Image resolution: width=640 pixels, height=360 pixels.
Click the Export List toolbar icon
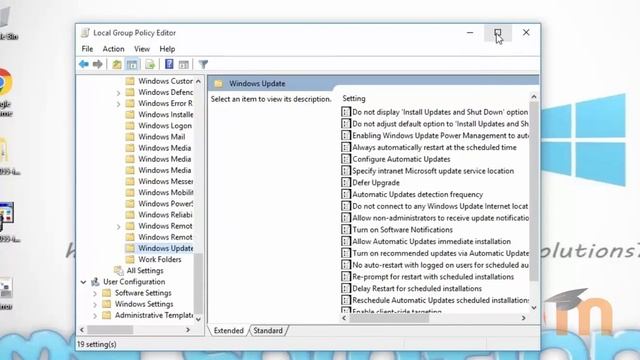[150, 64]
